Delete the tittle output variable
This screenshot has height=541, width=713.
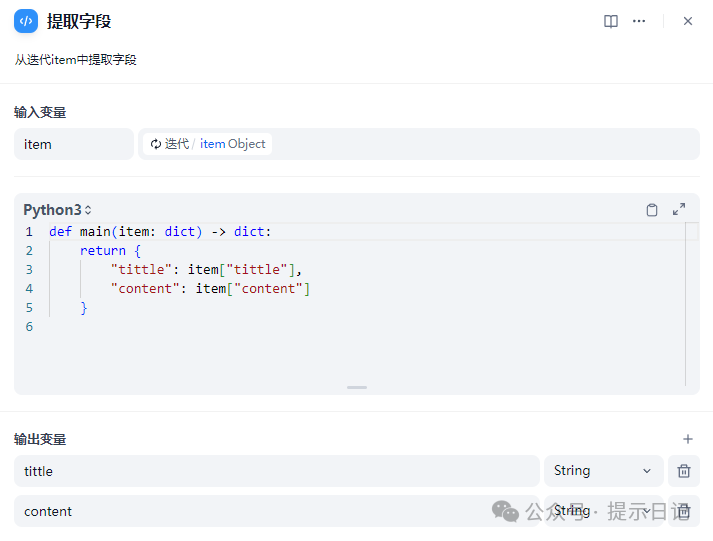tap(684, 471)
